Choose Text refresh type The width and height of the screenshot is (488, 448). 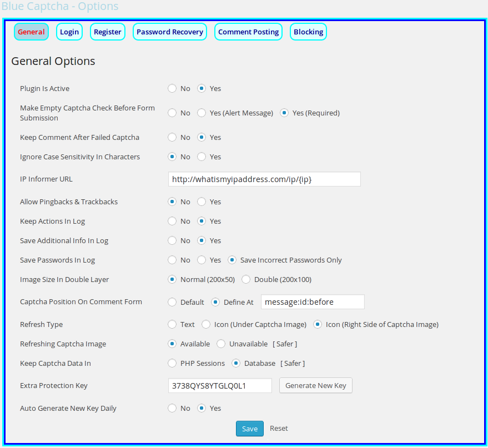tap(172, 325)
